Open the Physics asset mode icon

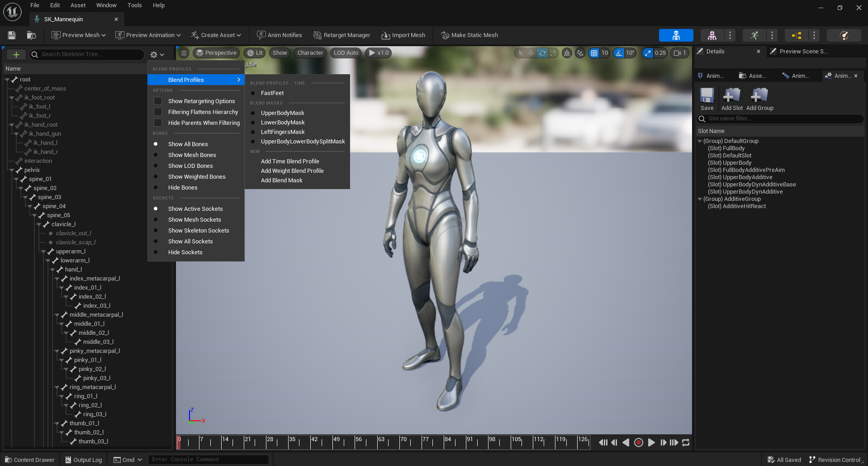(x=844, y=35)
